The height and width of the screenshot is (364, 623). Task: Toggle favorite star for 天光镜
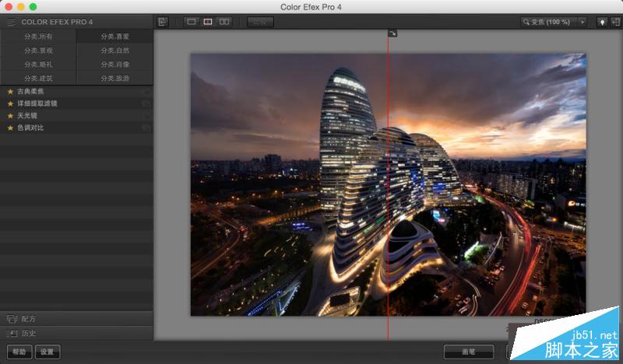(10, 116)
